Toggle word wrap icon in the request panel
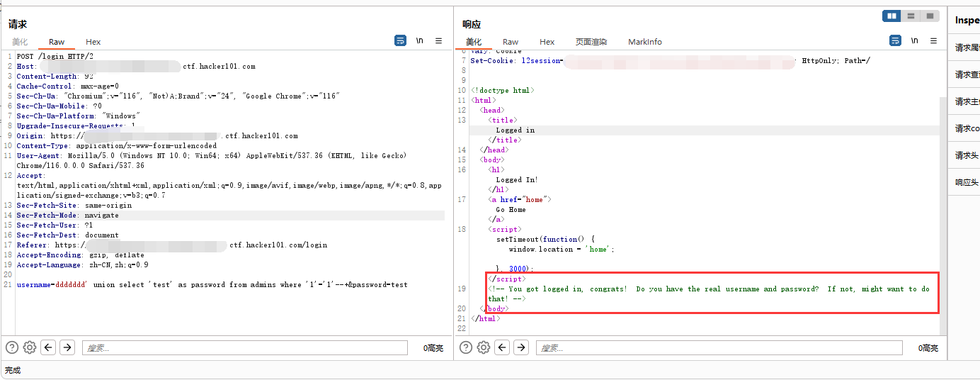 pos(400,41)
